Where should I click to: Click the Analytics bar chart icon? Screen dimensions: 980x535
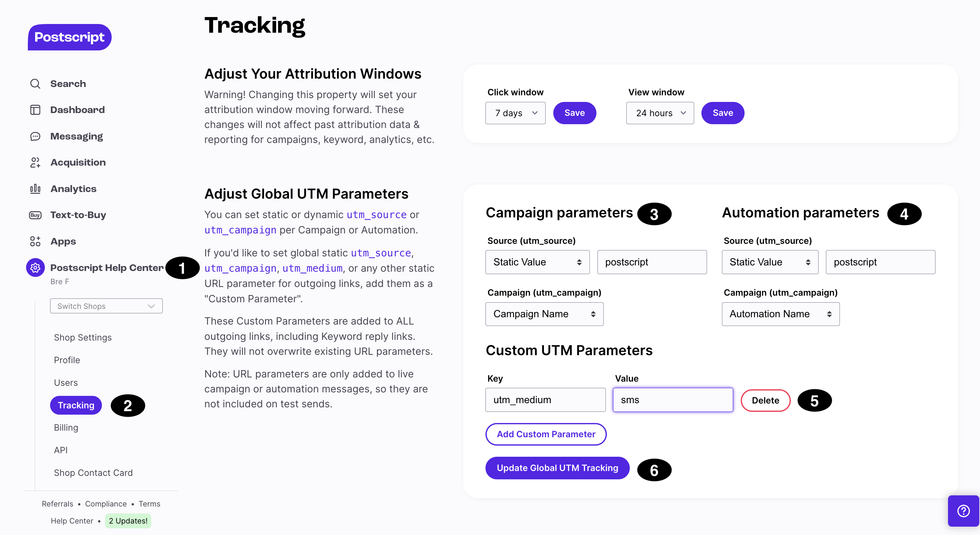pyautogui.click(x=35, y=189)
